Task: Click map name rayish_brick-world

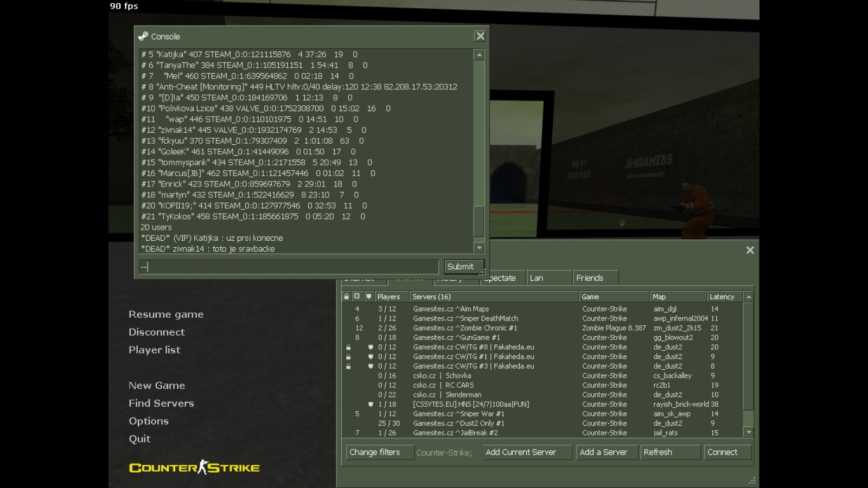Action: point(681,404)
